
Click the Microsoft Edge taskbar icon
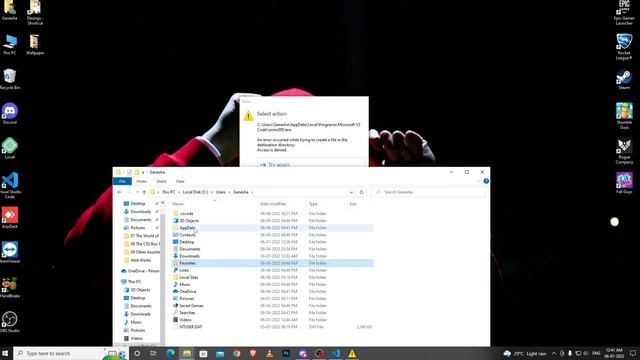coord(171,353)
